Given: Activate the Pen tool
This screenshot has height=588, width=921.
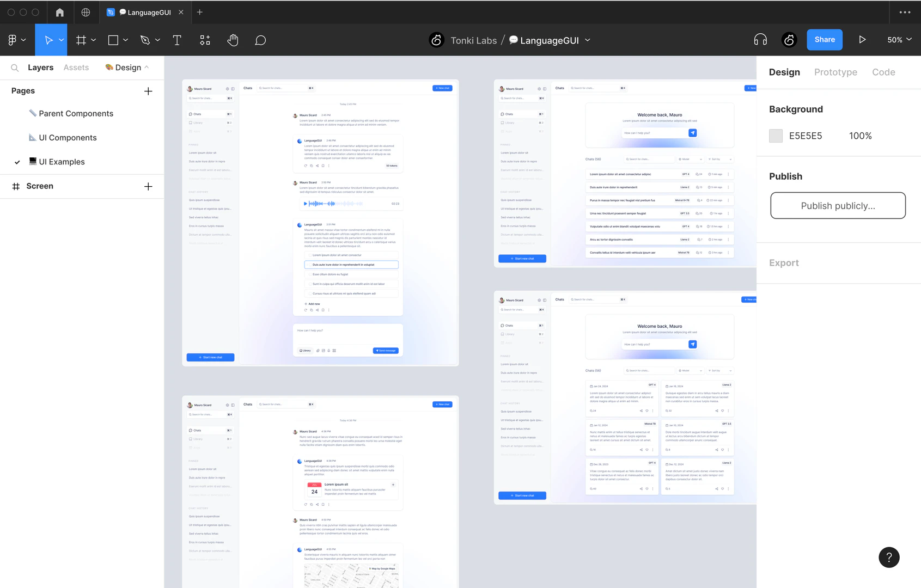Looking at the screenshot, I should (x=145, y=39).
